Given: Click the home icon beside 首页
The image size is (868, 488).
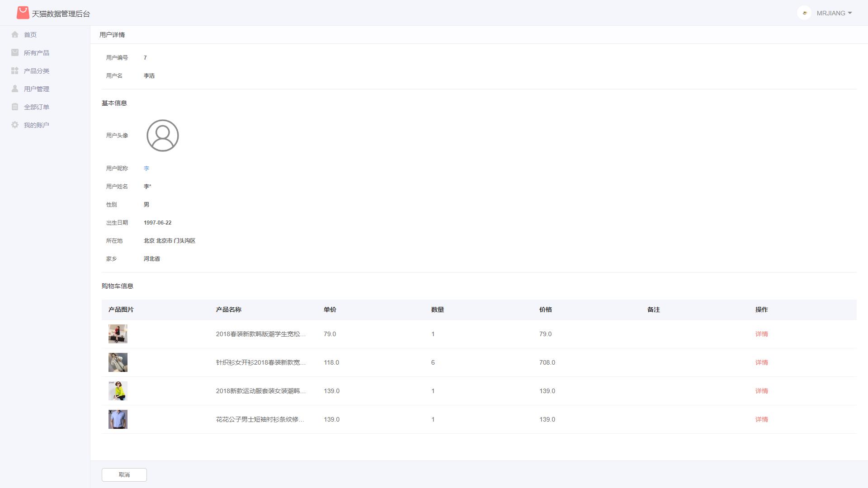Looking at the screenshot, I should click(15, 34).
